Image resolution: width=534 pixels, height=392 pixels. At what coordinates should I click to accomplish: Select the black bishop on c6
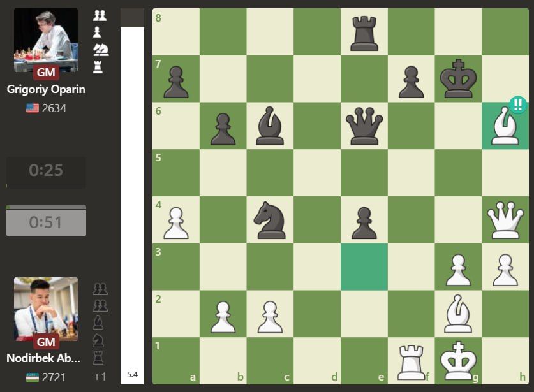pos(270,126)
